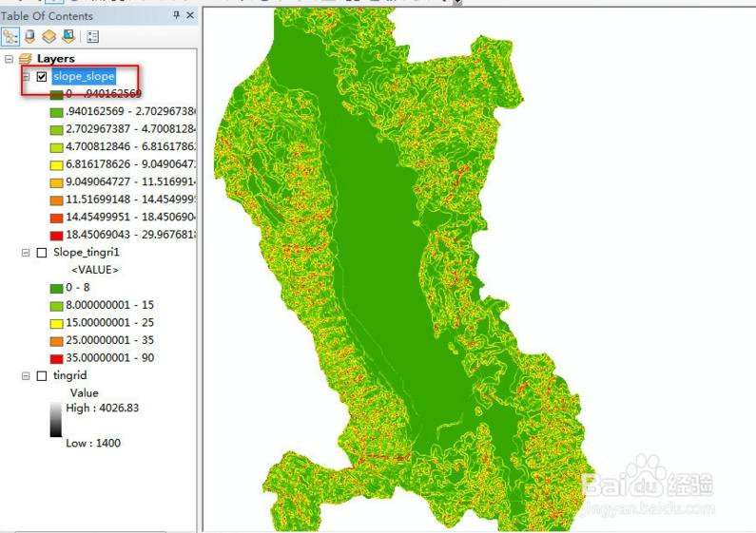756x533 pixels.
Task: Click the Table Of Contents panel title
Action: [47, 16]
